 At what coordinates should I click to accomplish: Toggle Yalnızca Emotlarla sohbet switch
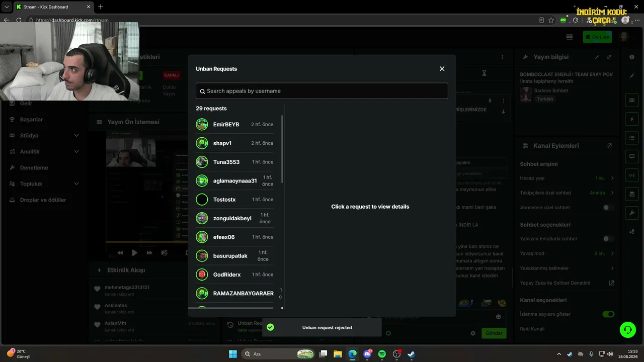coord(608,239)
